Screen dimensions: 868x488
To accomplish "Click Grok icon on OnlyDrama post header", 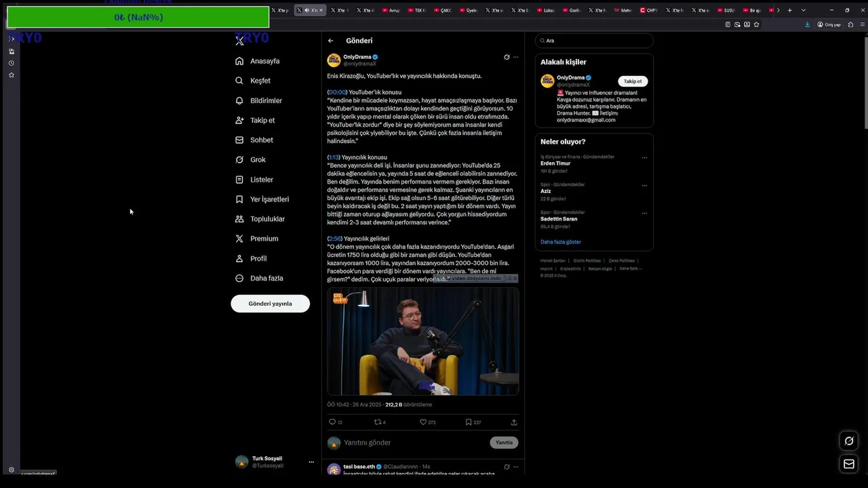I will 507,57.
